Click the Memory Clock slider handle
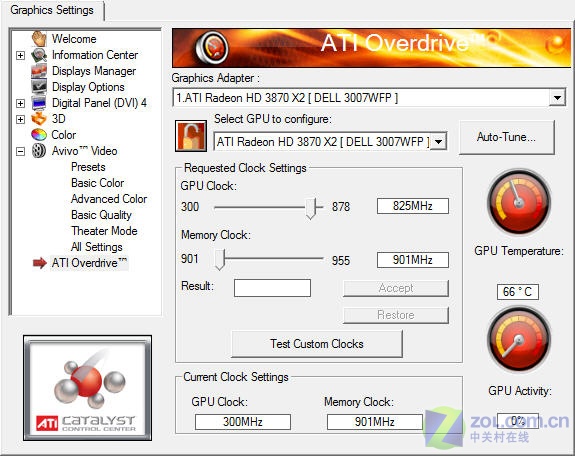The width and height of the screenshot is (575, 456). 220,259
